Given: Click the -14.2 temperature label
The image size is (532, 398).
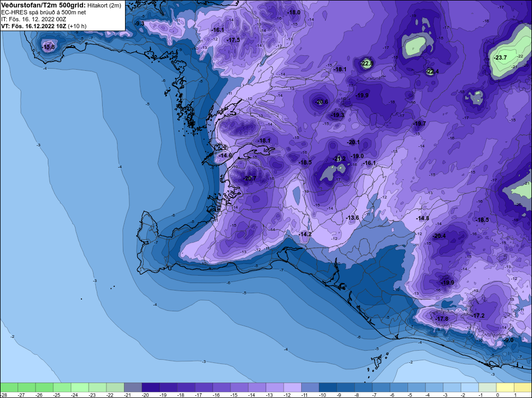Looking at the screenshot, I should coord(305,235).
